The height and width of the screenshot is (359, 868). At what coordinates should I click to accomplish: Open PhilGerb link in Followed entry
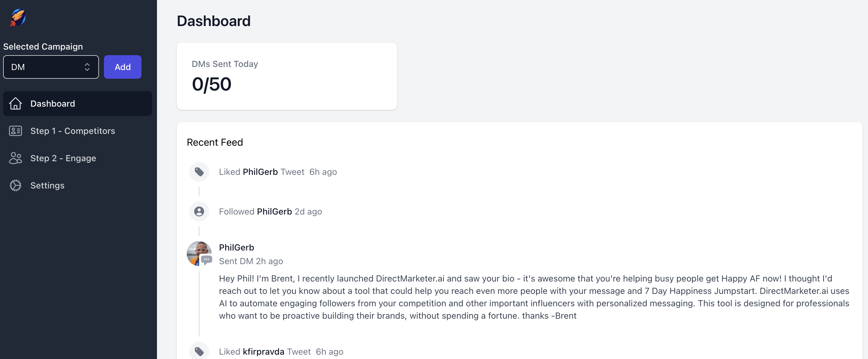point(274,211)
